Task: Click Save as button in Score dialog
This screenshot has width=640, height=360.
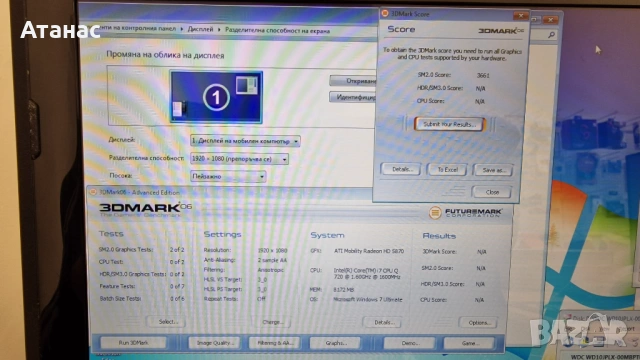Action: click(493, 170)
